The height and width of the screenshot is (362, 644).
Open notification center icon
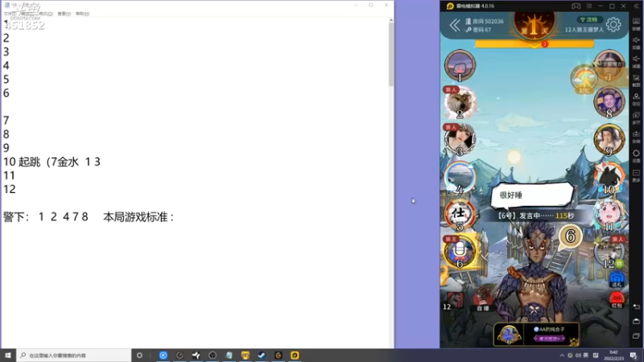634,356
